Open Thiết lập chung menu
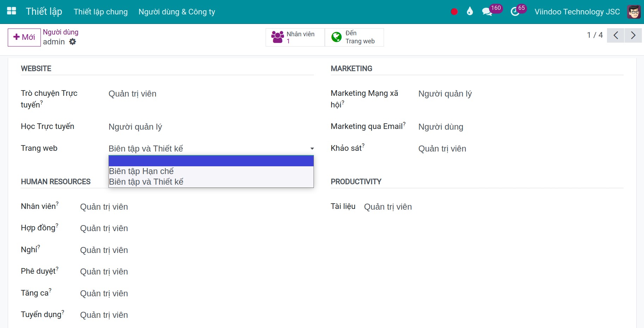 101,12
